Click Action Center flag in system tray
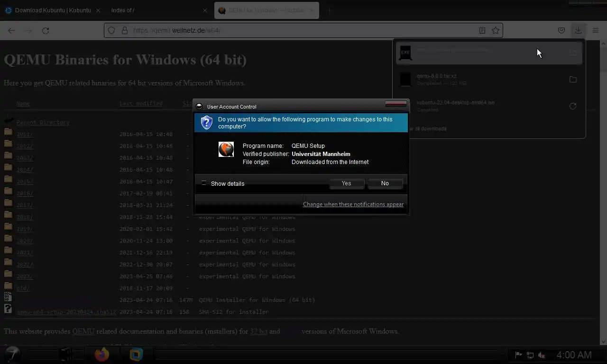Viewport: 607px width, 364px height. point(518,355)
